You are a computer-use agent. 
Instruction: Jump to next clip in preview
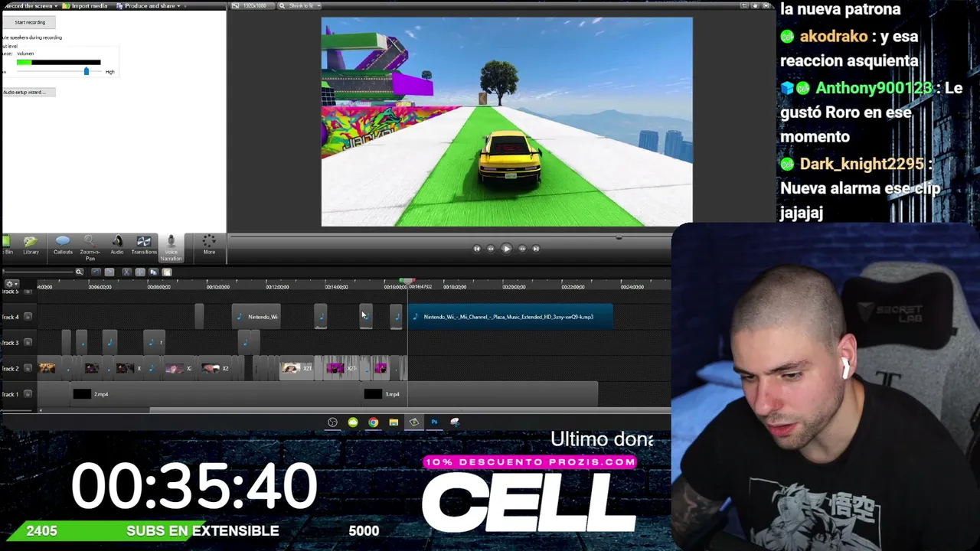(x=536, y=249)
